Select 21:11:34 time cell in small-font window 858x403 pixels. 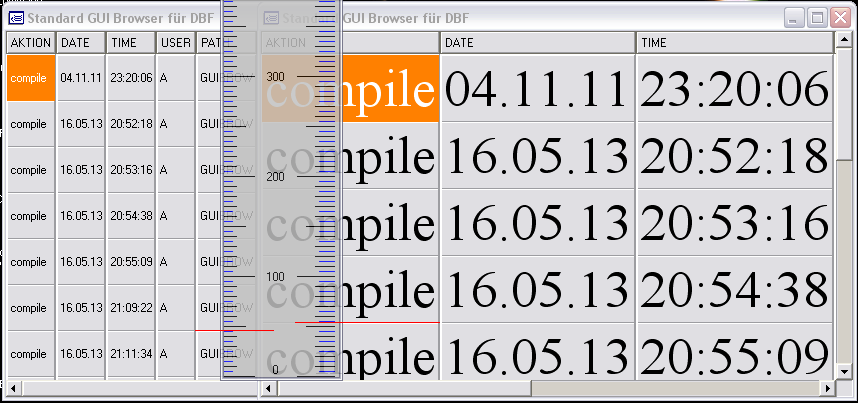131,354
